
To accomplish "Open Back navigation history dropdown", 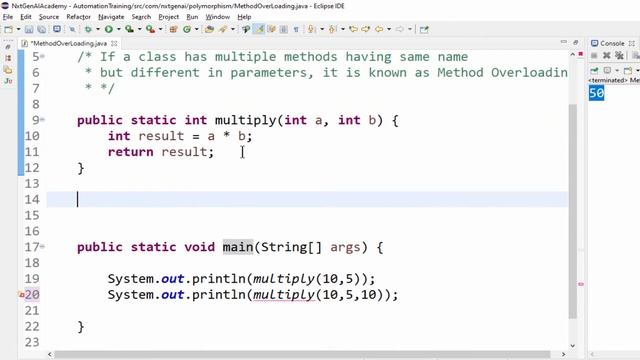I will click(389, 29).
